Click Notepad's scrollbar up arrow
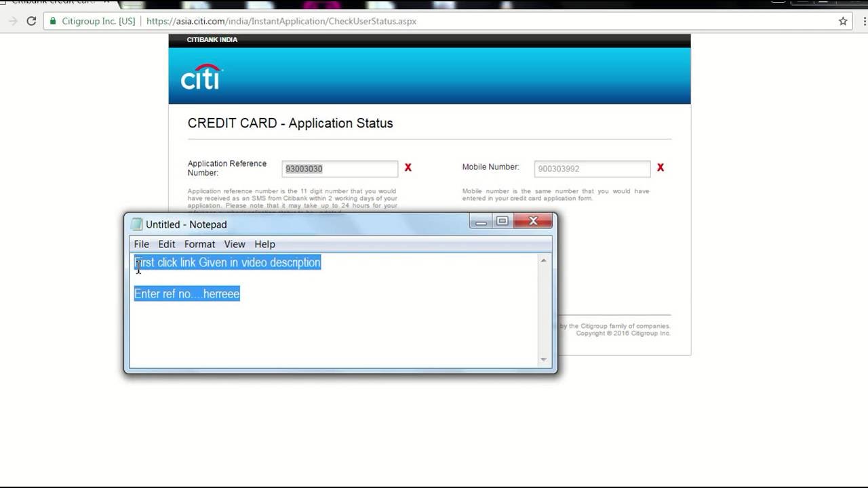The image size is (868, 488). click(543, 261)
